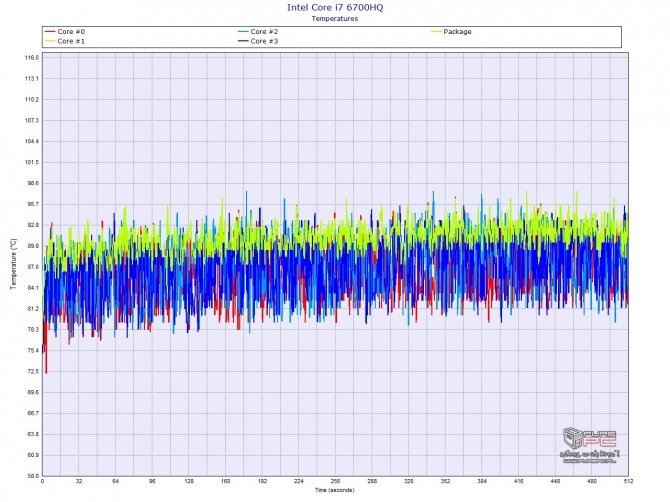Screen dimensions: 670x502
Task: Click the Temperatures subtitle
Action: (x=335, y=18)
